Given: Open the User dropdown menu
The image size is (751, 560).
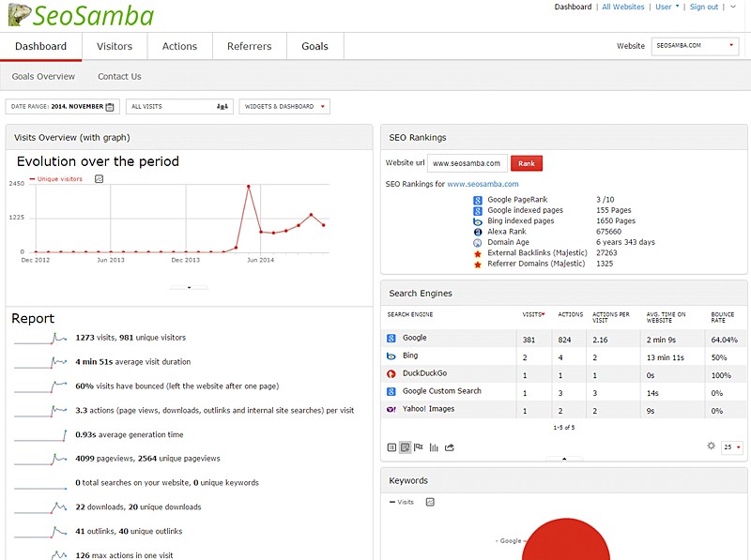Looking at the screenshot, I should click(667, 7).
